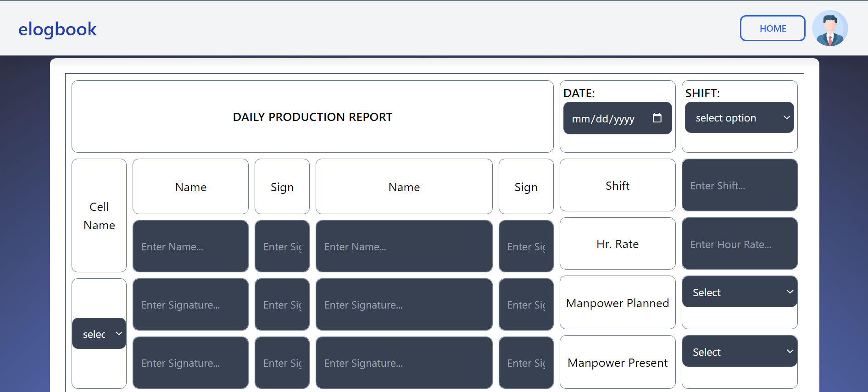Open the calendar picker icon in Date field
The height and width of the screenshot is (392, 868).
657,118
